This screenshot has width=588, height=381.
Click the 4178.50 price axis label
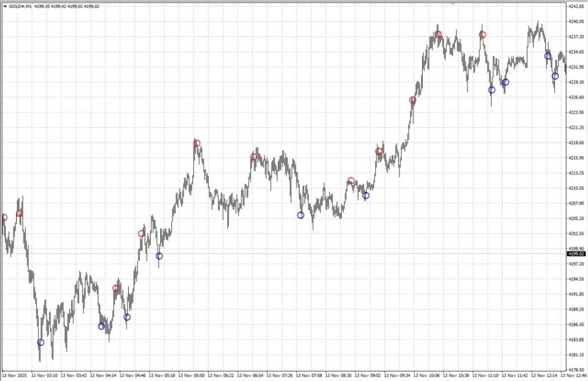coord(577,370)
